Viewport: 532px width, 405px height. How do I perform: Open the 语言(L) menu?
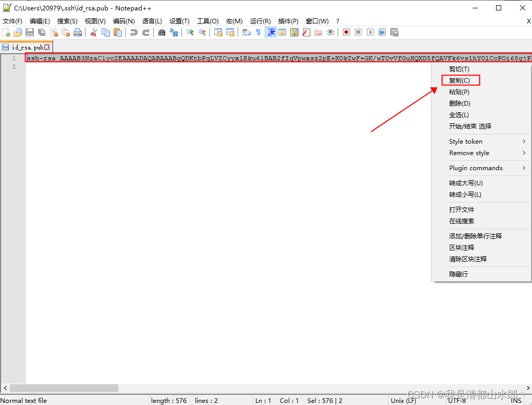tap(152, 21)
